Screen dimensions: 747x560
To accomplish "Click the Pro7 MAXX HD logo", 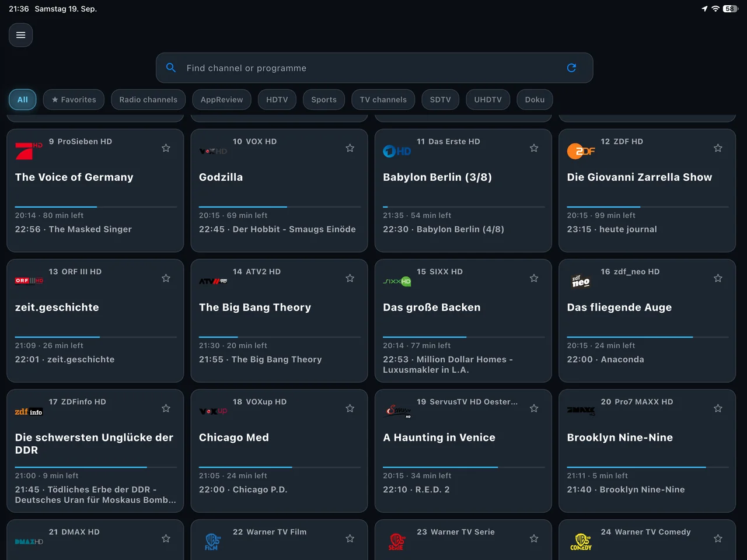I will 581,411.
